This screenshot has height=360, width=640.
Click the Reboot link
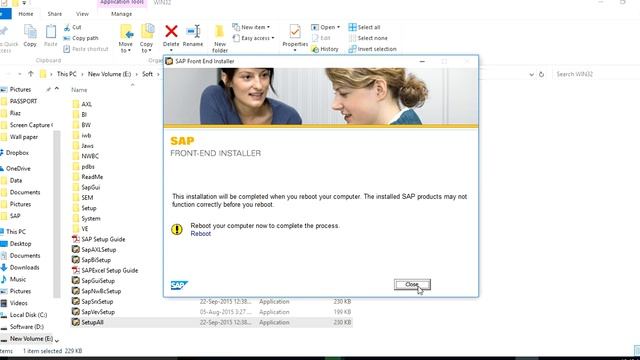tap(200, 234)
